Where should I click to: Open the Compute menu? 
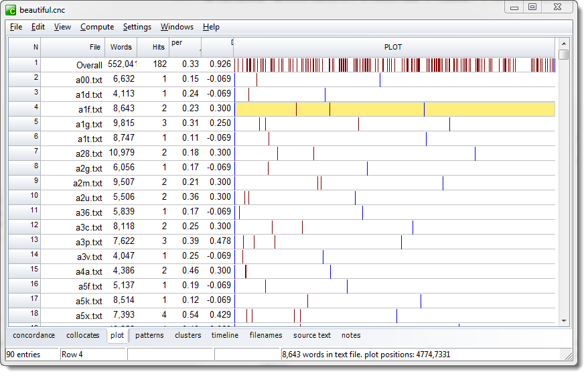tap(97, 27)
